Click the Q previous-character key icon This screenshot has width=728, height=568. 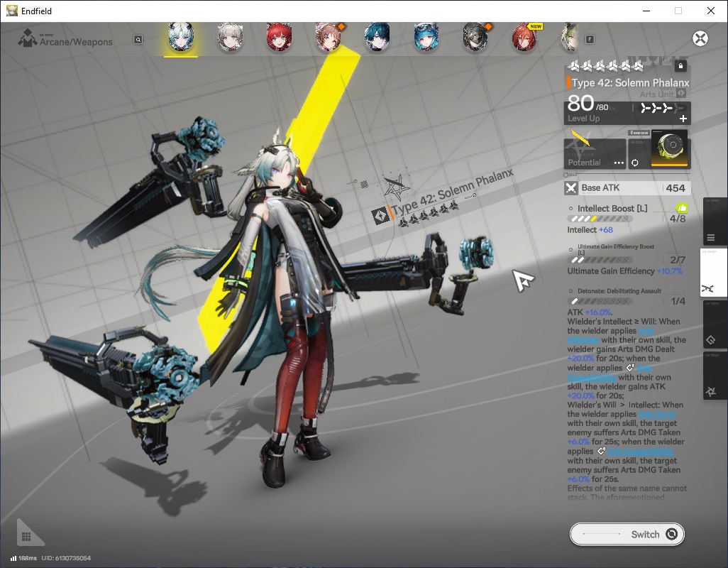tap(138, 40)
